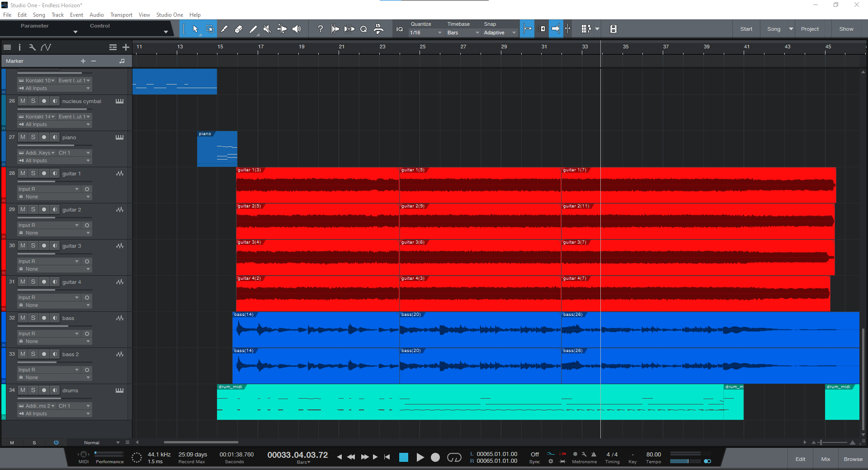Select the Range tool
868x470 pixels.
(210, 29)
